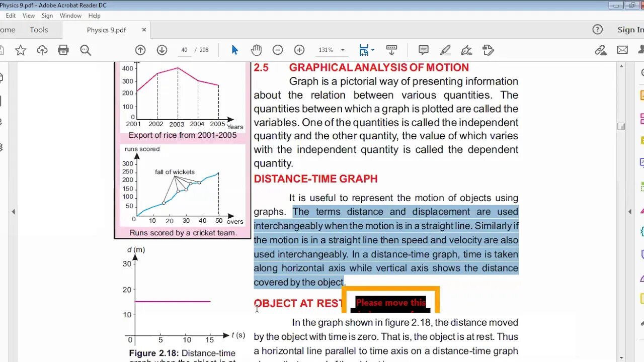Viewport: 644px width, 362px height.
Task: Open the Help menu
Action: point(94,16)
